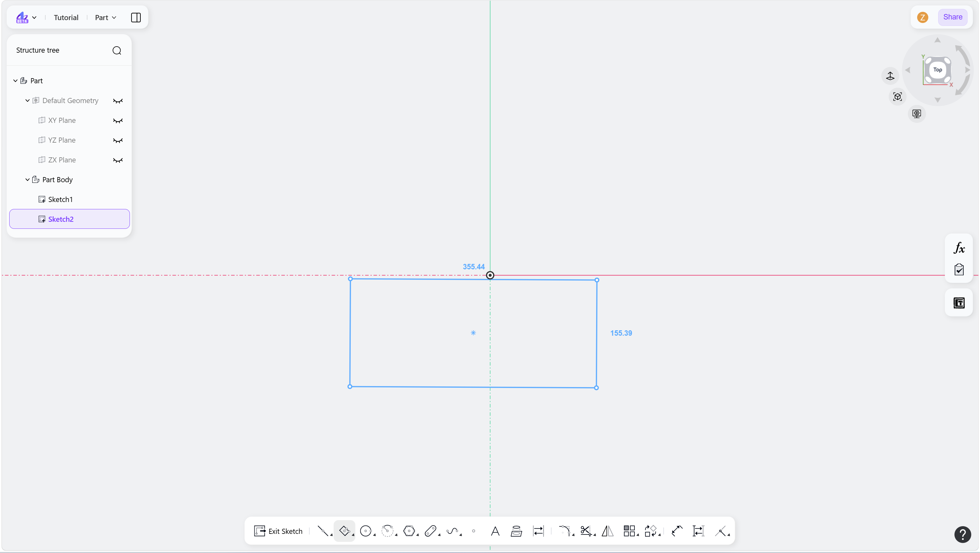The width and height of the screenshot is (980, 553).
Task: Click the Share button
Action: click(952, 17)
